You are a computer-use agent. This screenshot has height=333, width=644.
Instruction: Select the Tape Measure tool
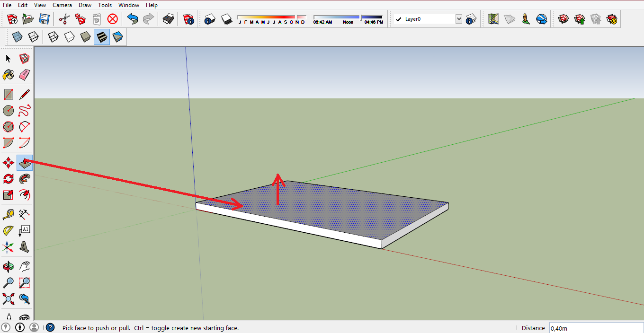click(8, 214)
